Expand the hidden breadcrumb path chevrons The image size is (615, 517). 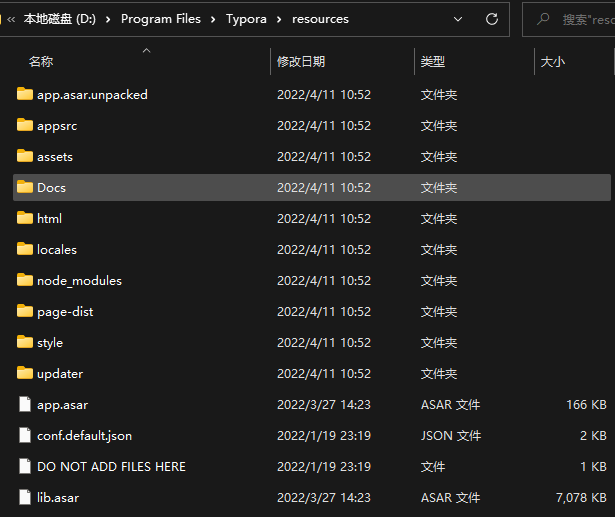tap(11, 19)
